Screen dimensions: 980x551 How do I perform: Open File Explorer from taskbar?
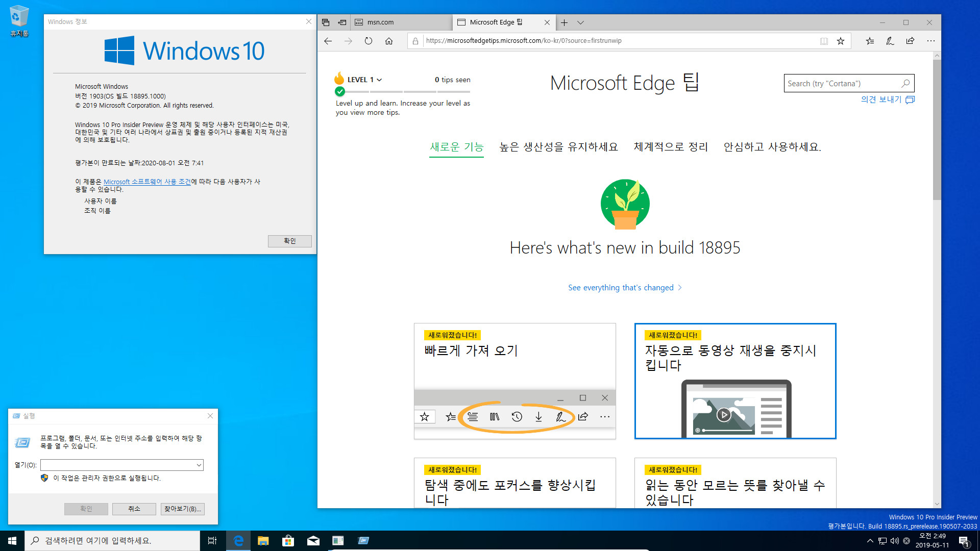click(263, 541)
